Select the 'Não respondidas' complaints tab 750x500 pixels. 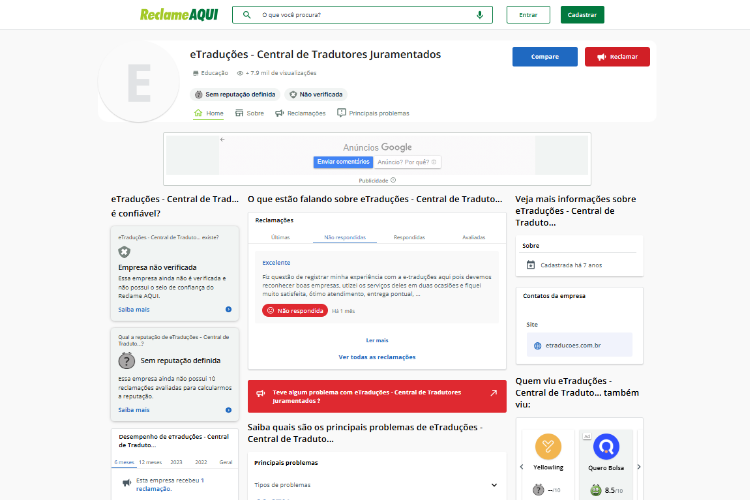(345, 237)
